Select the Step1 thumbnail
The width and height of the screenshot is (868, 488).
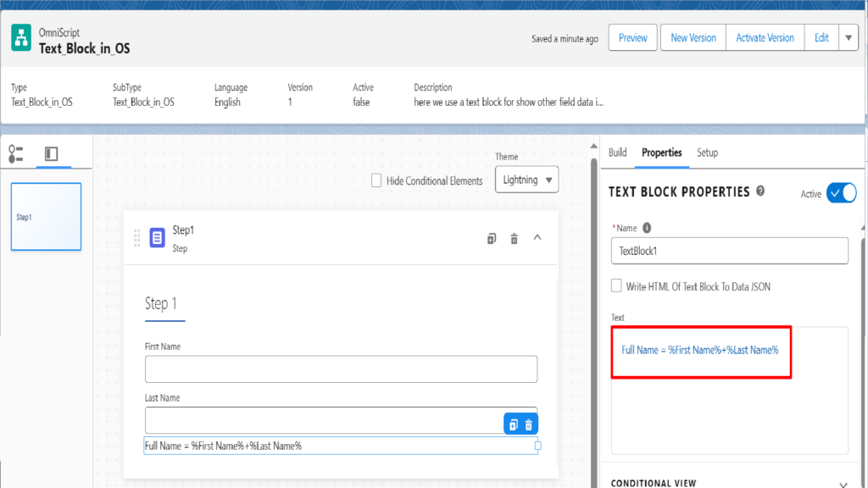[46, 216]
